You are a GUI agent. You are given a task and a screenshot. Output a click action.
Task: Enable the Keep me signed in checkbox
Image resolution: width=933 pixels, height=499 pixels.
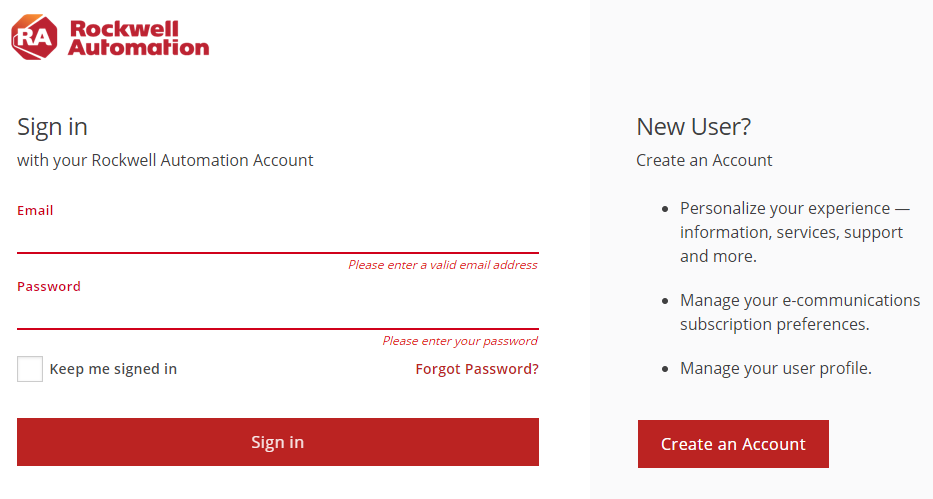pos(30,369)
